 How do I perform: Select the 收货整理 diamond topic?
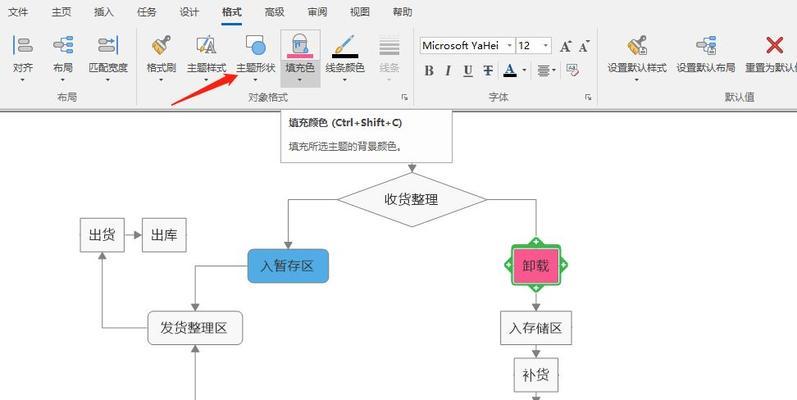[x=412, y=200]
